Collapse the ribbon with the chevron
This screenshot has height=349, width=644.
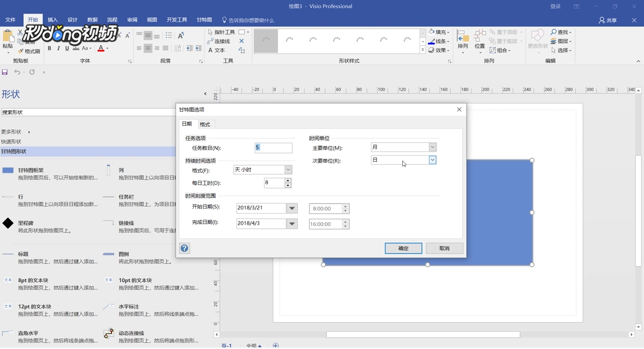point(638,61)
